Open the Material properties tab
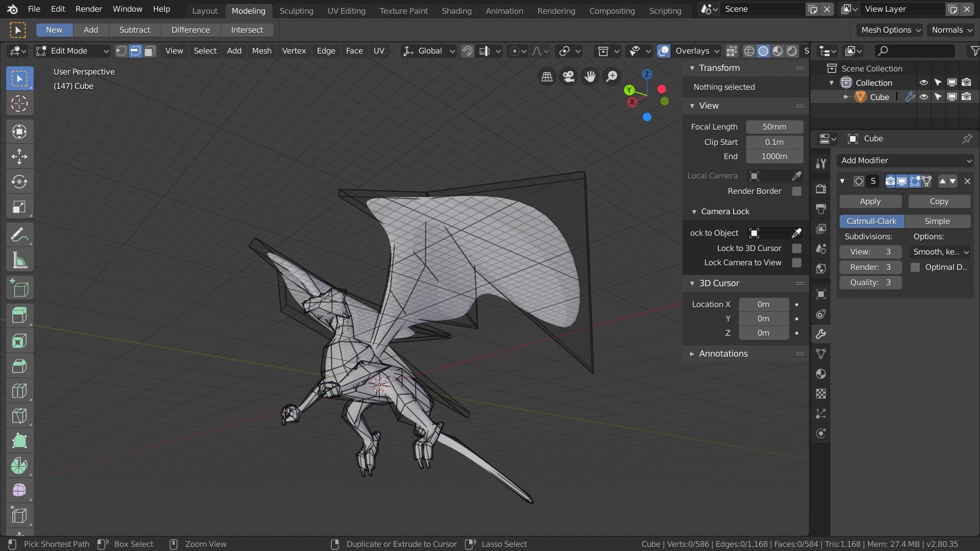 (821, 374)
